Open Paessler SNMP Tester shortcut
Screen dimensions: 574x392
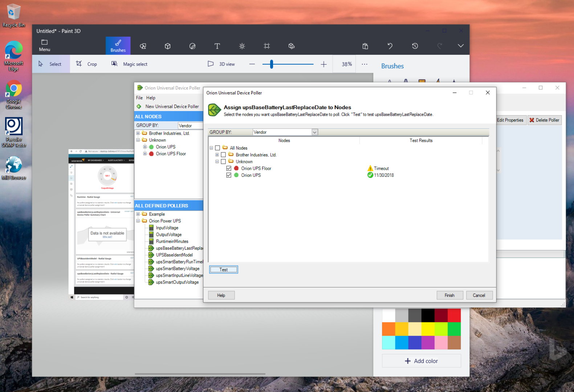click(x=14, y=132)
